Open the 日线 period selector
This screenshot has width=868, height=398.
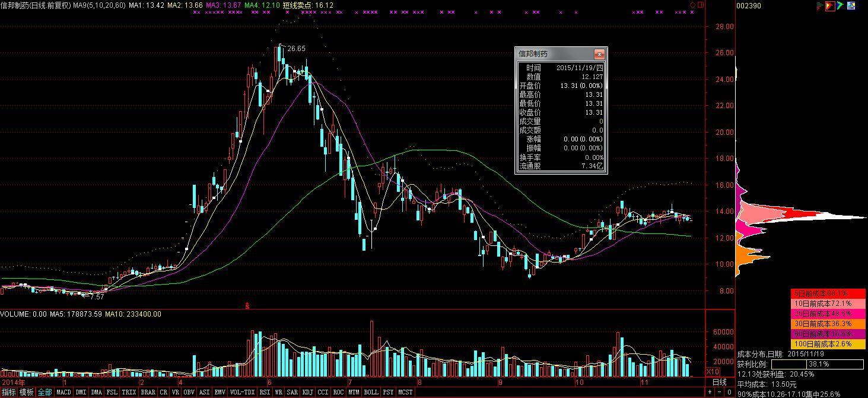point(719,382)
